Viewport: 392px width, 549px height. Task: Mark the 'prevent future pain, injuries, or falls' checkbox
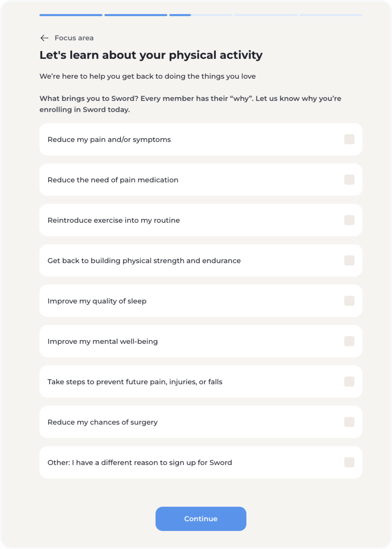click(349, 381)
